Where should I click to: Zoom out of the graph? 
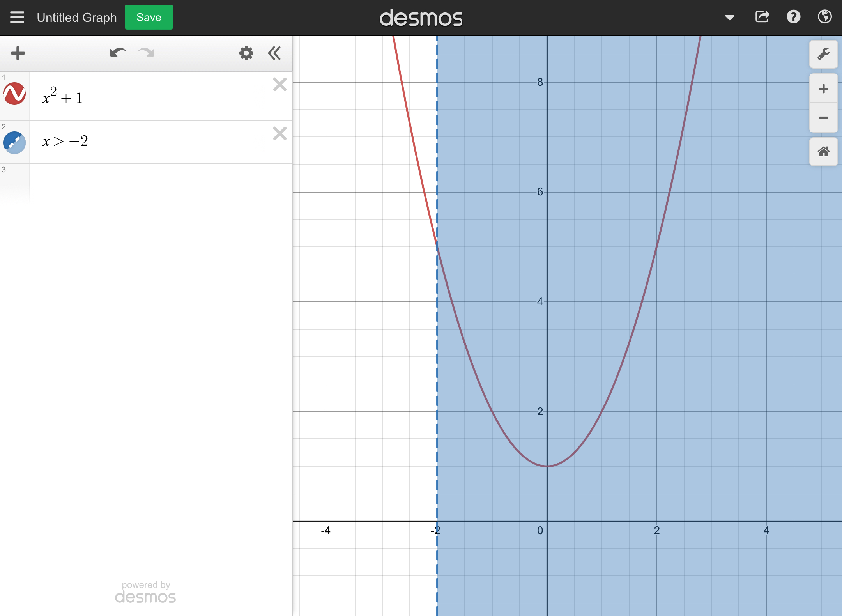click(823, 117)
